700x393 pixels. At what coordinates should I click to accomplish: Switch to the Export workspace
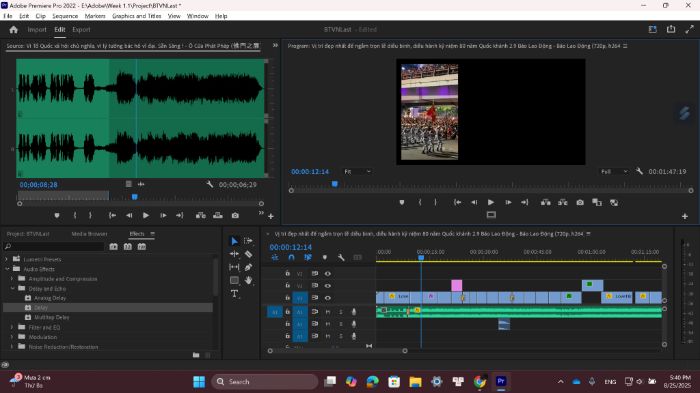coord(81,29)
